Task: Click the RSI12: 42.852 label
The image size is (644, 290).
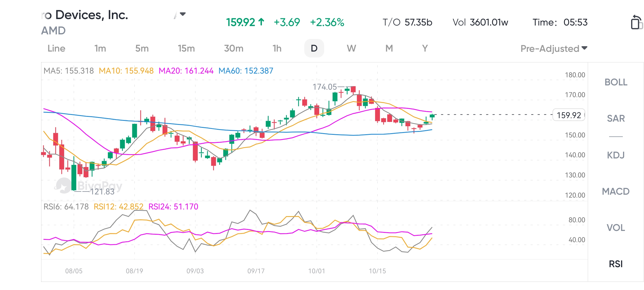Action: click(119, 207)
